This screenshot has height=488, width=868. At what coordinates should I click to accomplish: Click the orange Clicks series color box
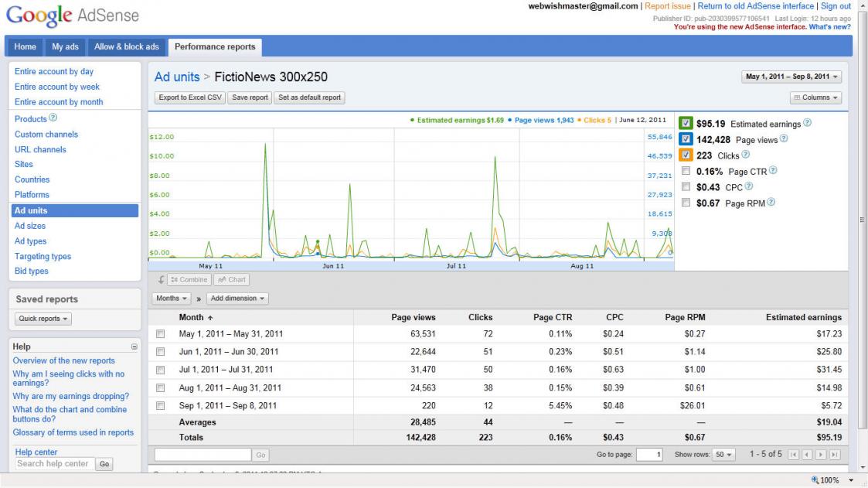click(x=686, y=155)
